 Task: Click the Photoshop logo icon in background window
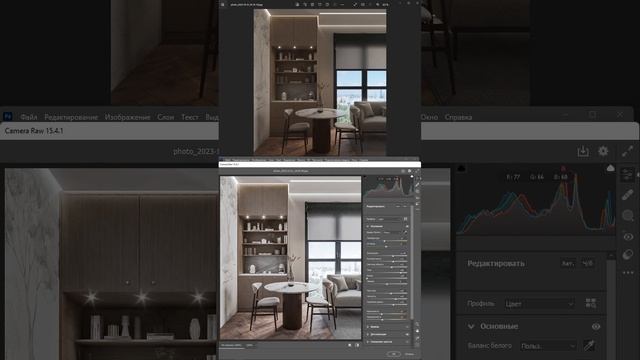(8, 116)
